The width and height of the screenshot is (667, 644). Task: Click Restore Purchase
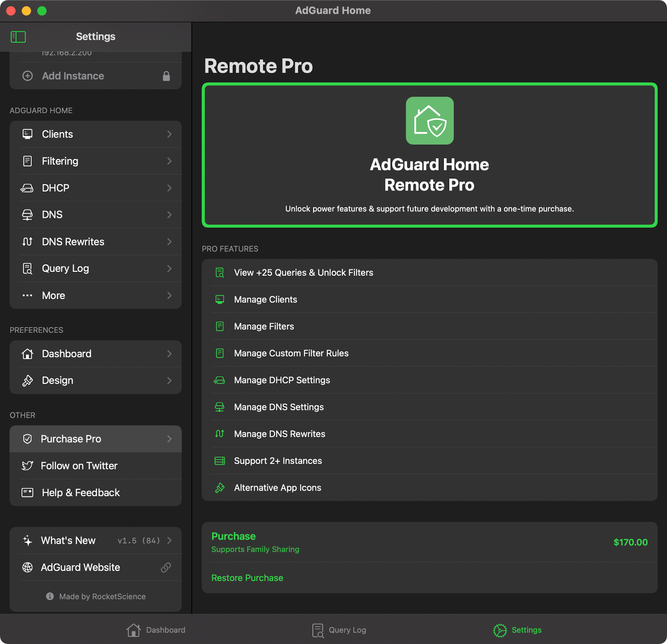click(247, 578)
